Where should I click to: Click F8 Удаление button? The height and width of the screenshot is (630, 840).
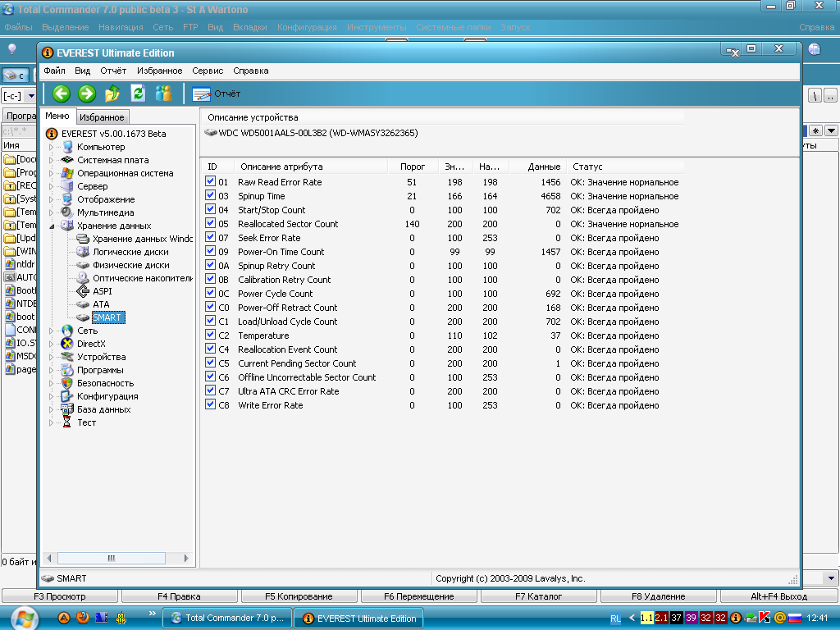point(659,596)
